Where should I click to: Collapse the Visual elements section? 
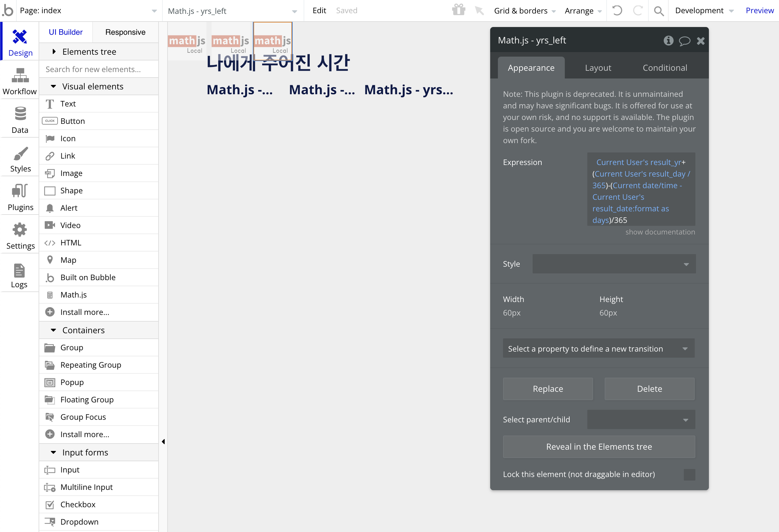53,87
